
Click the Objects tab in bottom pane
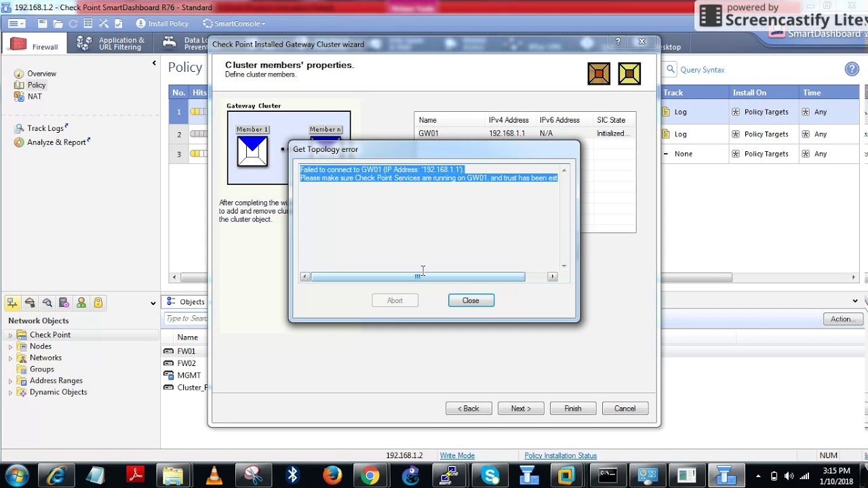186,302
